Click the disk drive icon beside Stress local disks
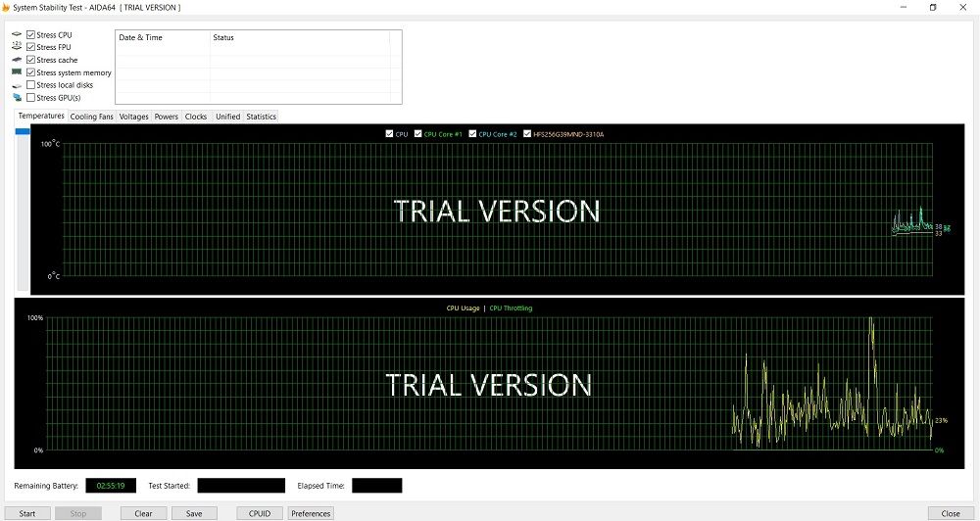980x521 pixels. click(17, 85)
